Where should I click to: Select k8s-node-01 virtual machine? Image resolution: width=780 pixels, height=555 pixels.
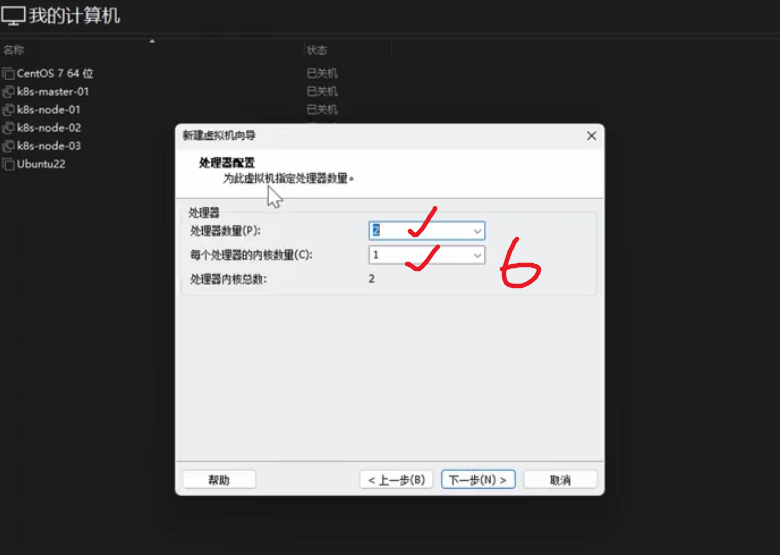48,109
